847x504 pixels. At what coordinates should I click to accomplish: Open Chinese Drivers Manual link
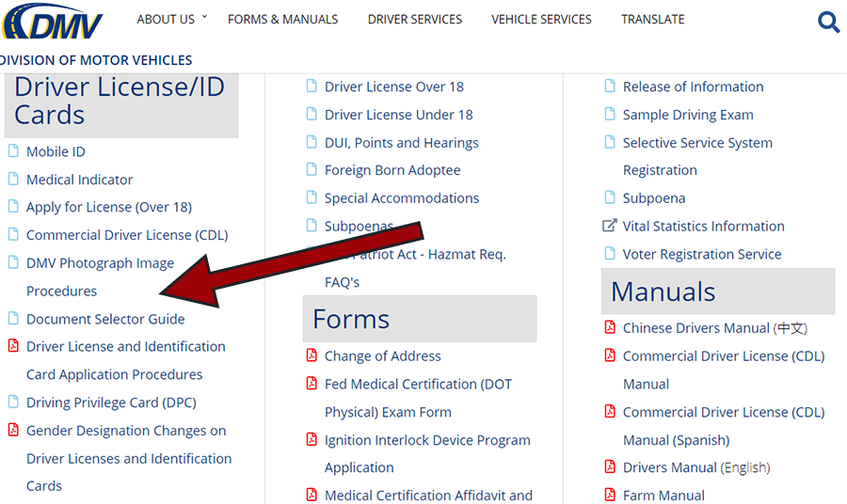tap(714, 328)
